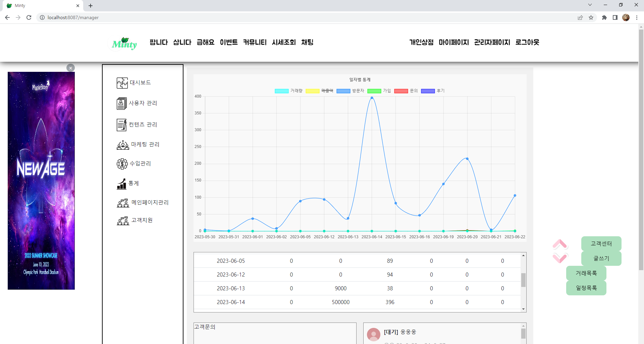Click the pink scroll-up chevron icon

[560, 244]
